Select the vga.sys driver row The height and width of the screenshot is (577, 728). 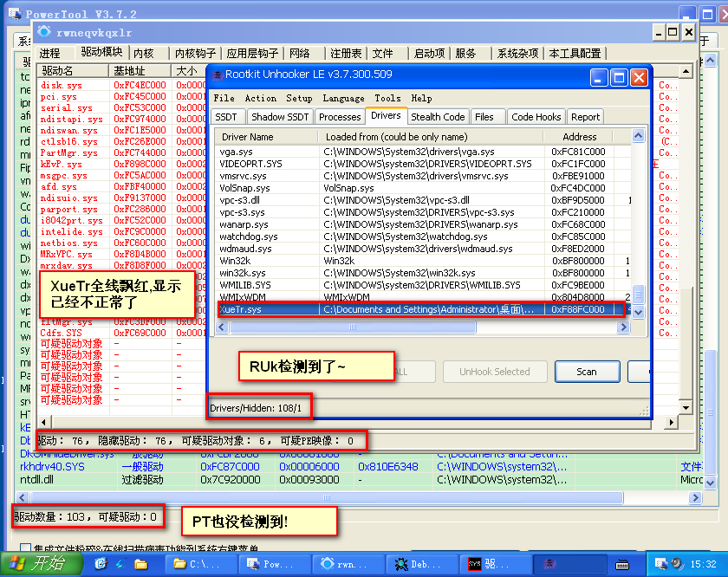coord(423,152)
